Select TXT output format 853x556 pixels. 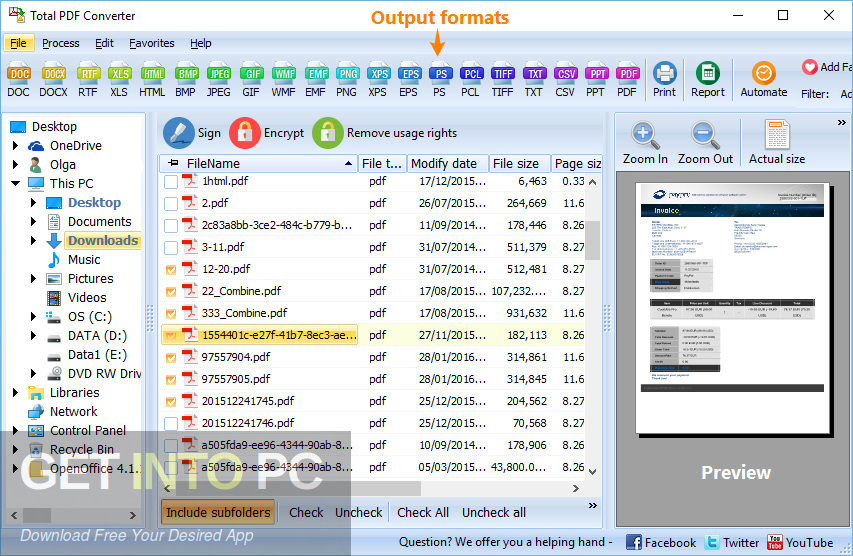(x=534, y=81)
